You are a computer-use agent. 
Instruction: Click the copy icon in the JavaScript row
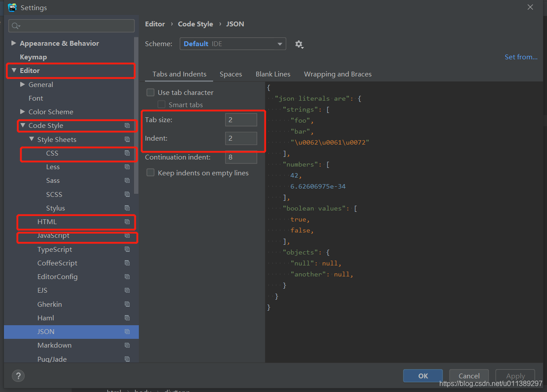pos(127,236)
